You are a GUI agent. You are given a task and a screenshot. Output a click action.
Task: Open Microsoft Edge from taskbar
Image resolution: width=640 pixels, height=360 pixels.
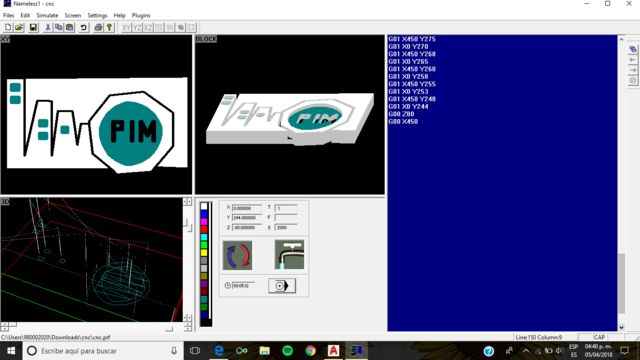pyautogui.click(x=219, y=351)
